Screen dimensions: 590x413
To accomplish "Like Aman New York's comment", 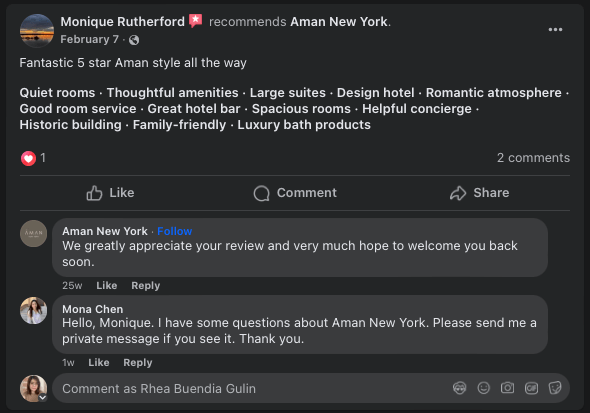I will point(106,285).
